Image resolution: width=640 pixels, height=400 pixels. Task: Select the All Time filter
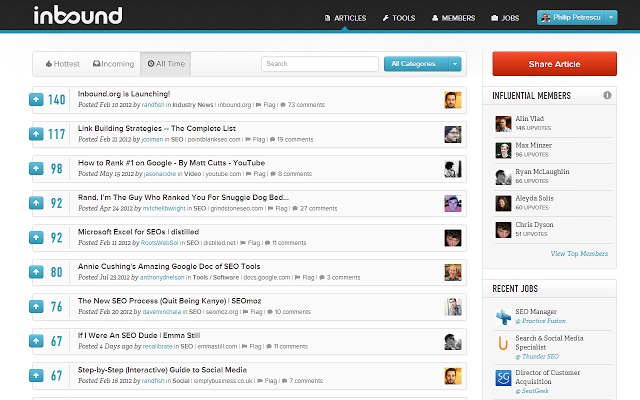165,64
